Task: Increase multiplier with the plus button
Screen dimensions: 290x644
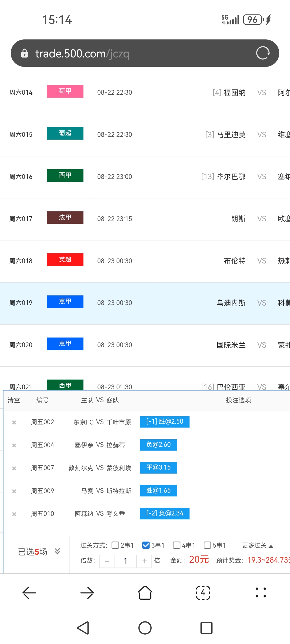Action: point(144,561)
